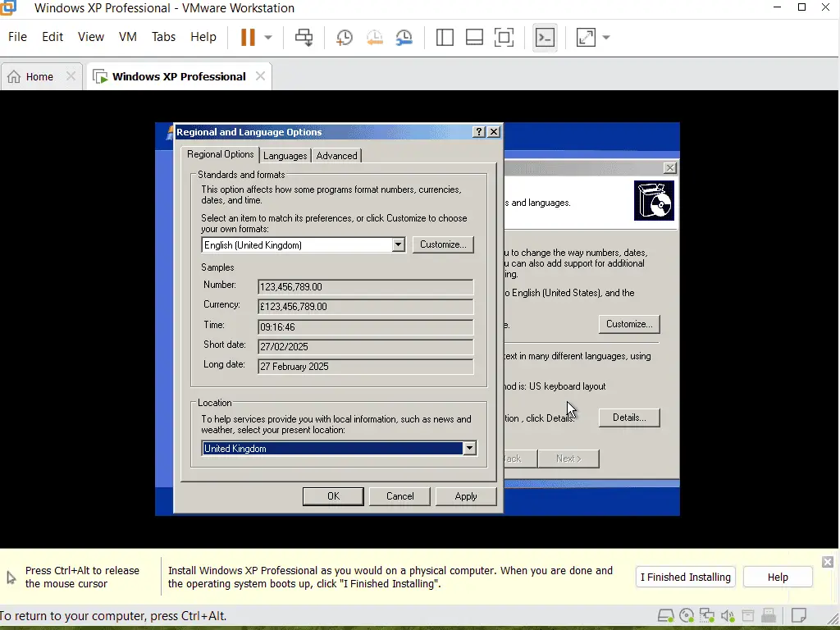This screenshot has width=840, height=630.
Task: Click the stretch guest display icon
Action: point(586,37)
